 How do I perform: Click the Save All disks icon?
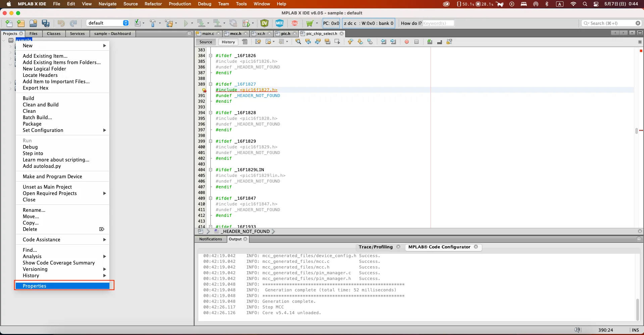point(46,23)
